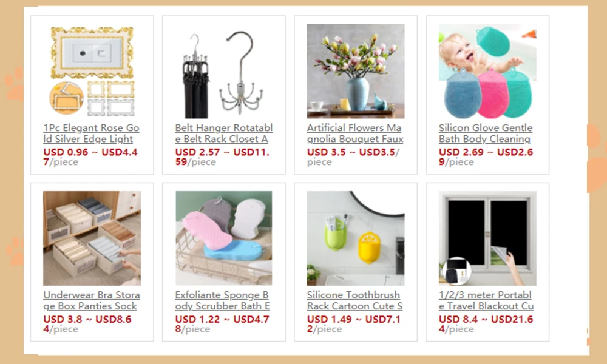This screenshot has height=364, width=607.
Task: View the magnolia bouquet product photo
Action: [356, 71]
